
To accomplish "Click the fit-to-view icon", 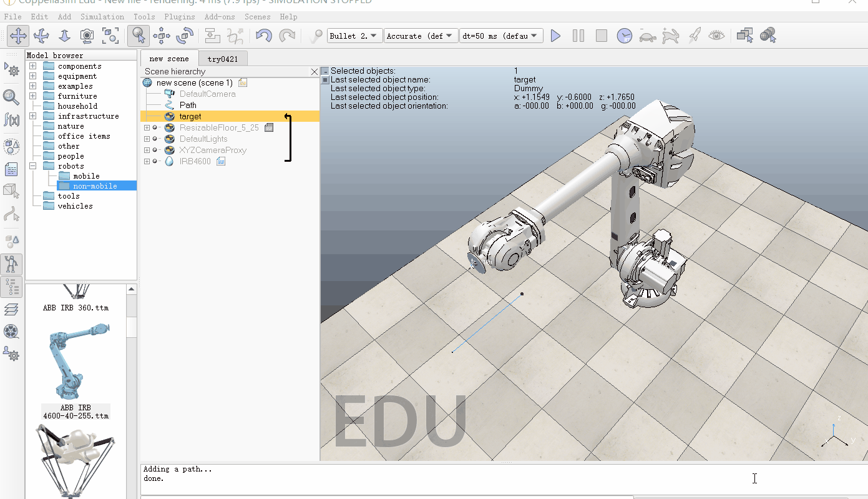I will [x=110, y=36].
